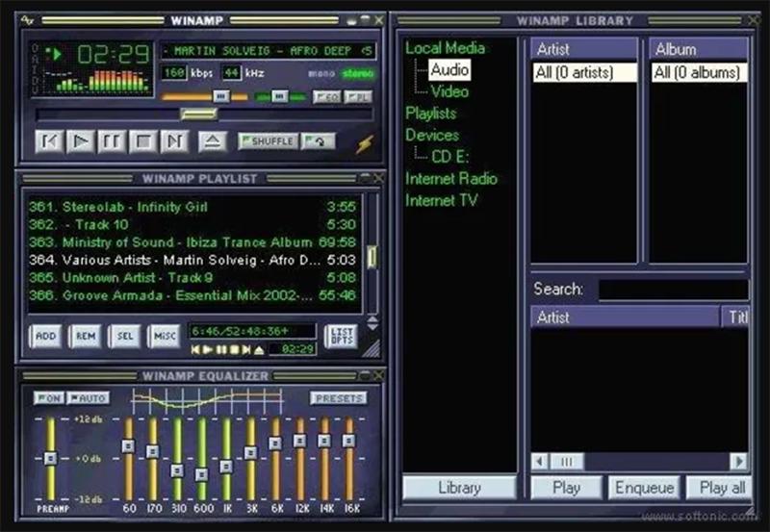Image resolution: width=770 pixels, height=532 pixels.
Task: Click the Enqueue button
Action: pyautogui.click(x=644, y=488)
